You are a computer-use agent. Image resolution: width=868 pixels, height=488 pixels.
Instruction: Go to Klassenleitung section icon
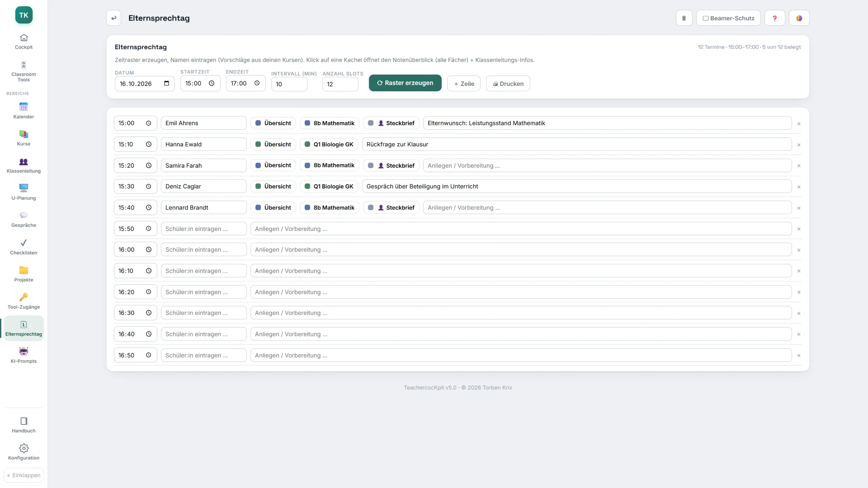pos(24,162)
